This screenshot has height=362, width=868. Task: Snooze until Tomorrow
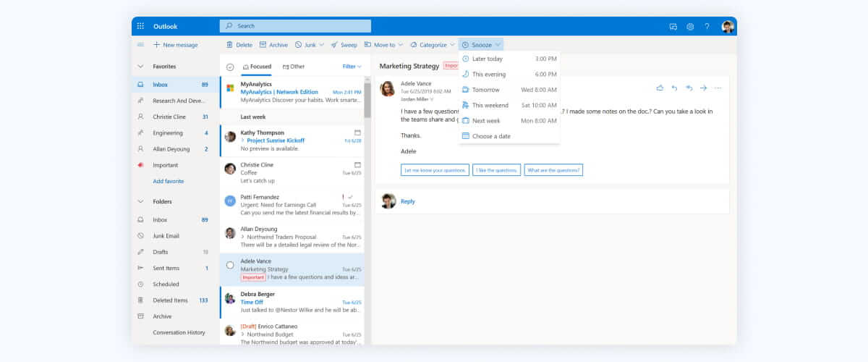click(x=509, y=90)
